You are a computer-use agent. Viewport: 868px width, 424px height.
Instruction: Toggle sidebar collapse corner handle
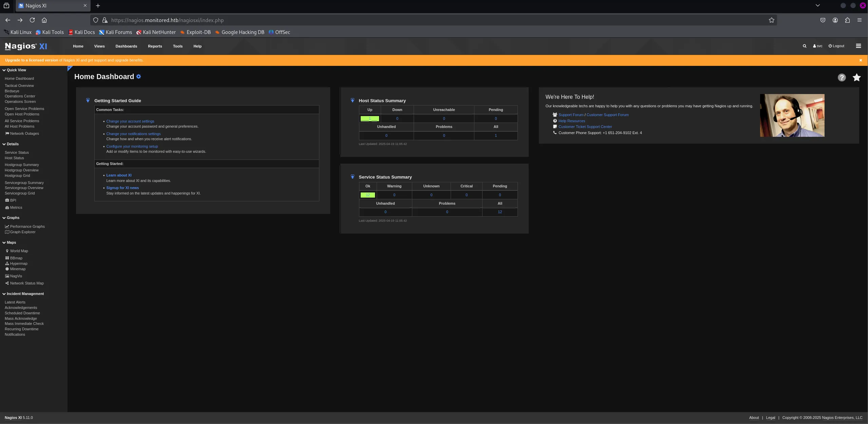click(x=70, y=68)
